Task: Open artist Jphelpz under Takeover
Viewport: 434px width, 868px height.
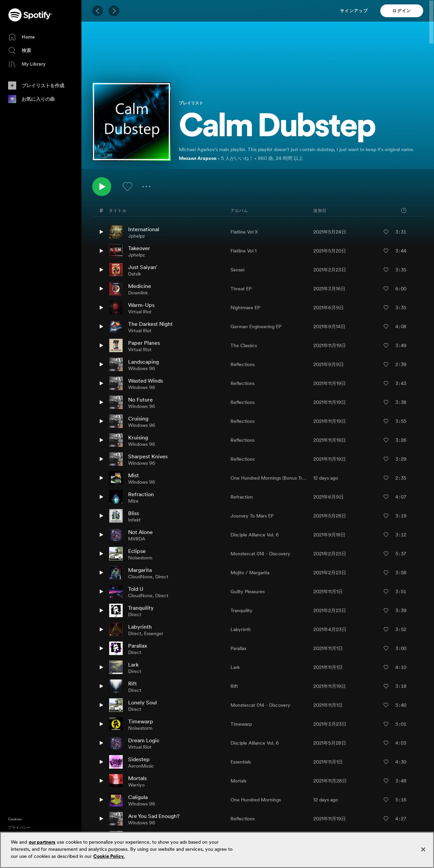Action: coord(137,255)
